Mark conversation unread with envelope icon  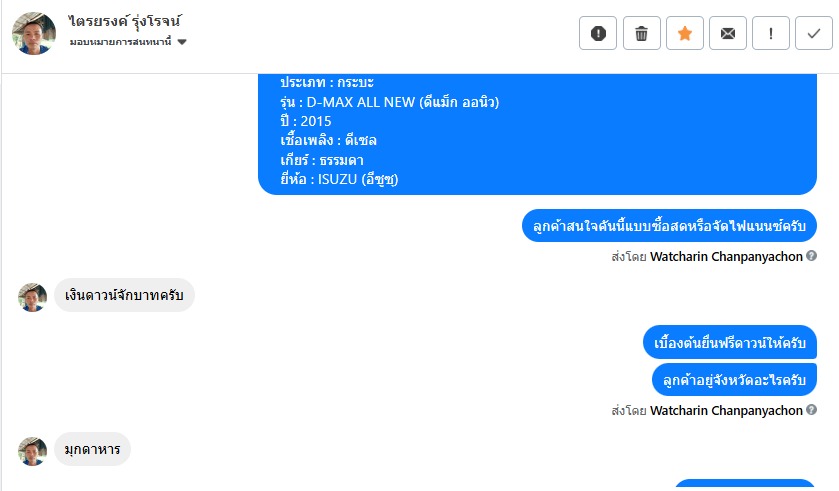click(727, 33)
